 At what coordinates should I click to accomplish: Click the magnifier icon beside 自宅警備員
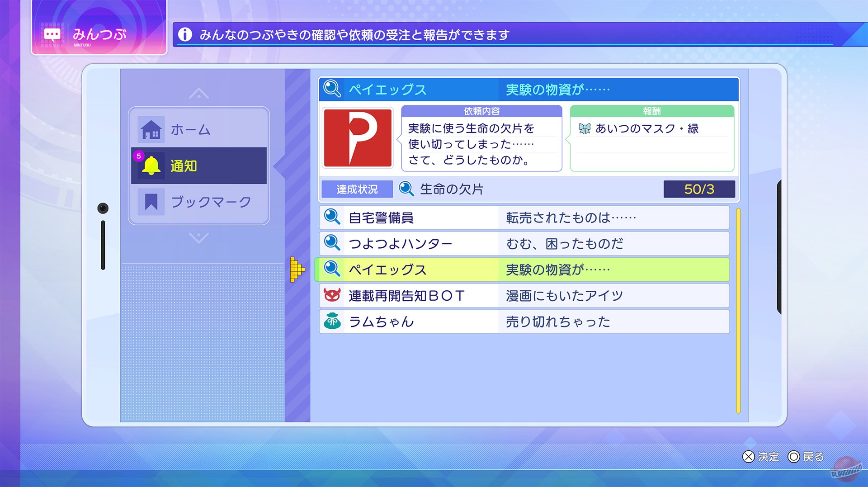click(x=332, y=217)
